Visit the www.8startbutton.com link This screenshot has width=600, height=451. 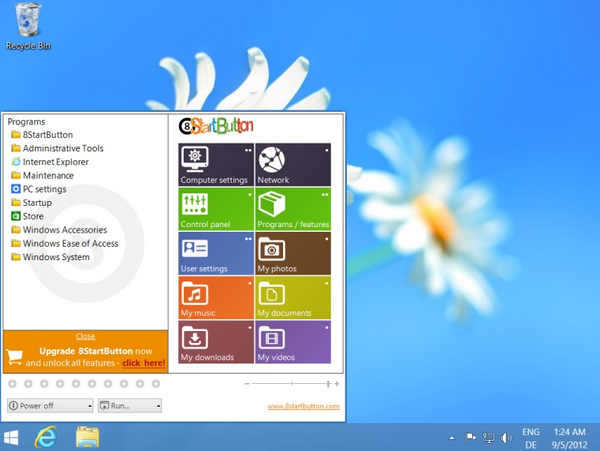303,406
